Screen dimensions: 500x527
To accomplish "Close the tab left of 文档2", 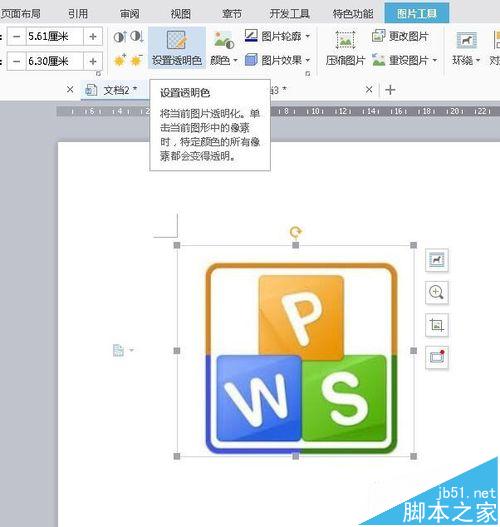I will point(70,90).
